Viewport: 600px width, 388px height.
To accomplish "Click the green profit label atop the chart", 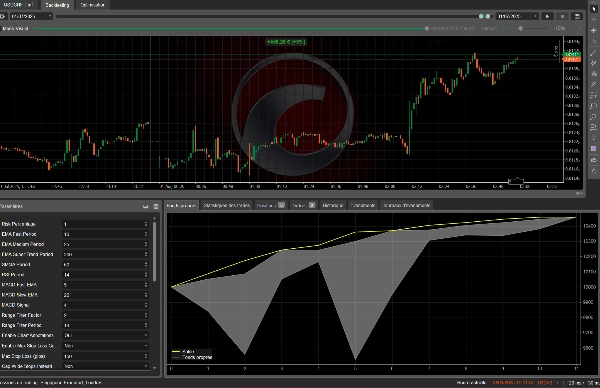I will [286, 42].
